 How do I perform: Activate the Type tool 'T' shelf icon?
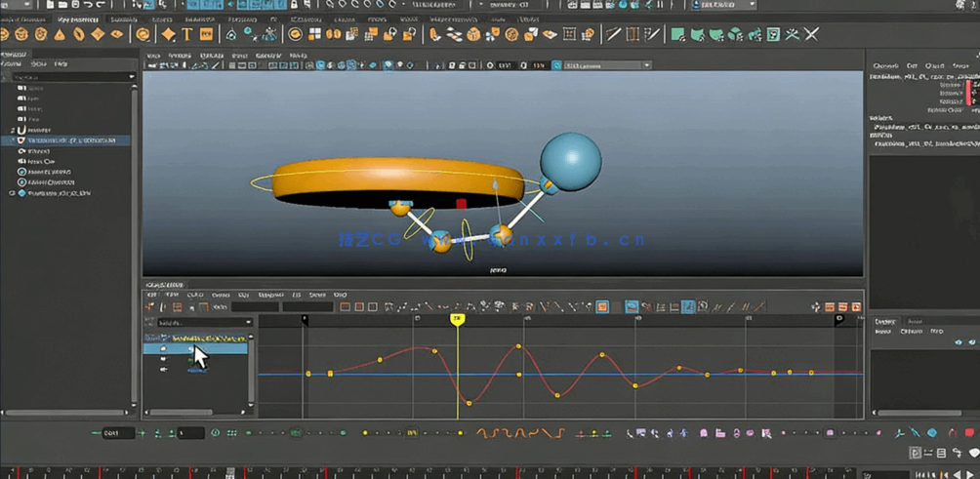186,34
